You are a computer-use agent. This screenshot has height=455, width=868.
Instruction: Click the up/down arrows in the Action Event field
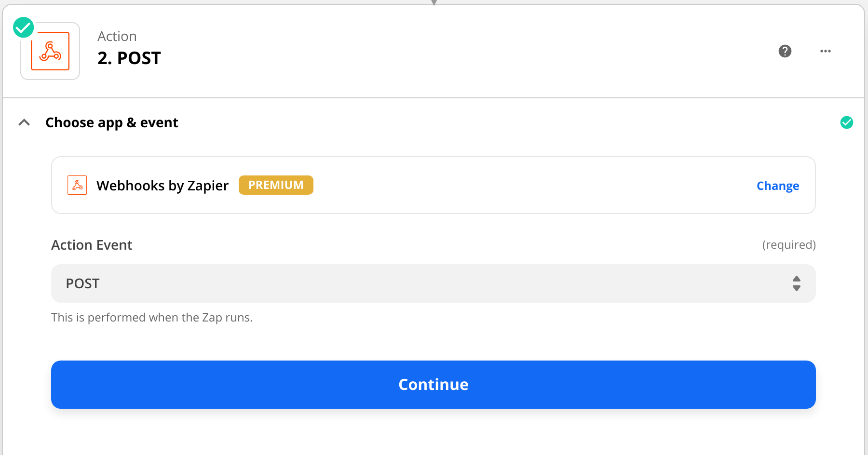(x=796, y=283)
